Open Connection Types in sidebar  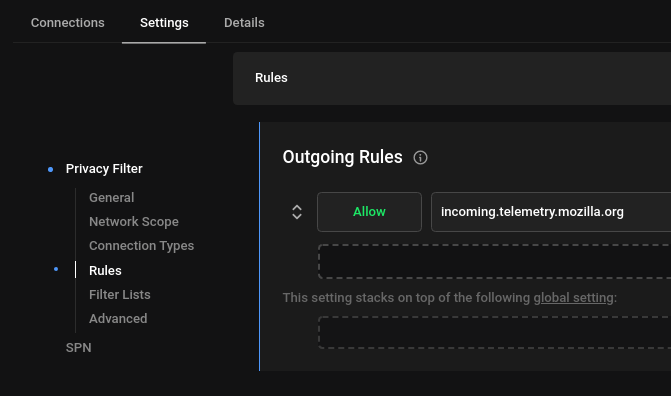[x=142, y=246]
